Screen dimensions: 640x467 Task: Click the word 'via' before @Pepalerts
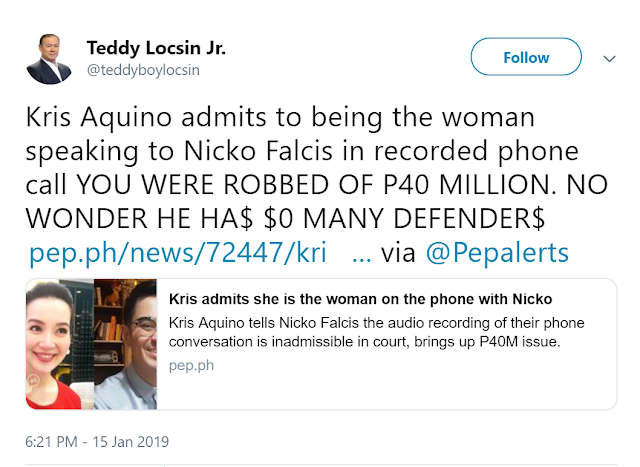tap(400, 251)
